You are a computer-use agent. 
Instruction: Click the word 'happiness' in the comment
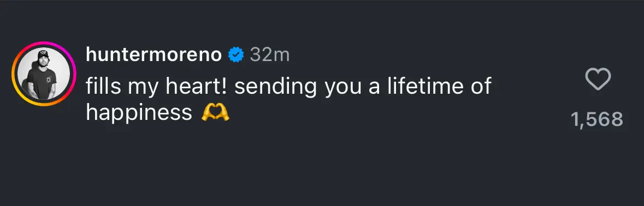[139, 113]
